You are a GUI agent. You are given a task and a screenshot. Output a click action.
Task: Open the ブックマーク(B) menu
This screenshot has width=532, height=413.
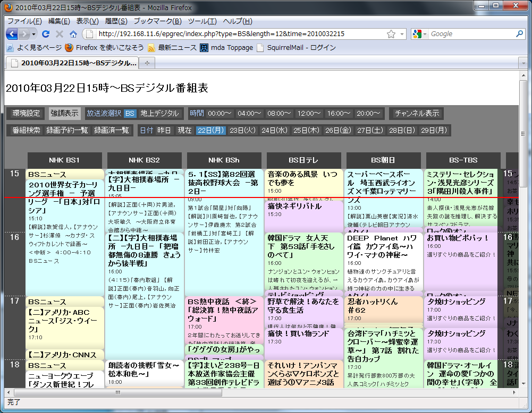(x=158, y=21)
